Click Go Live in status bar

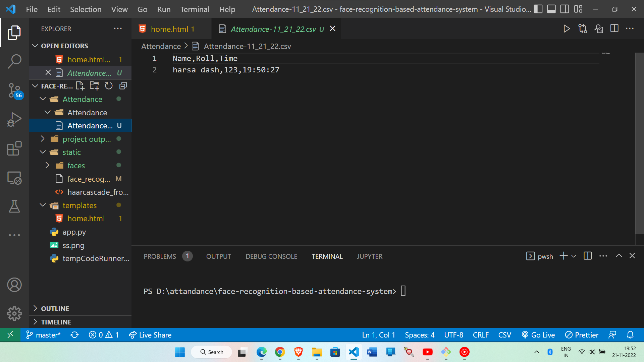tap(538, 335)
